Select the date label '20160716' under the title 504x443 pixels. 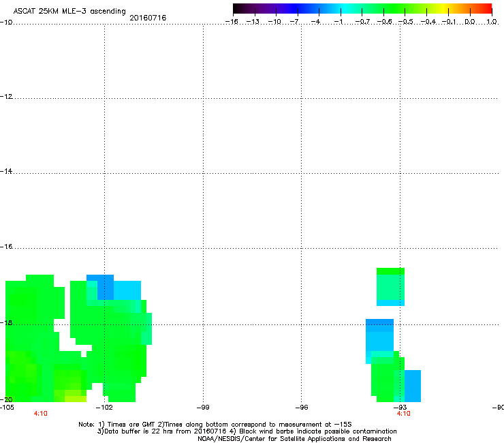pos(148,18)
